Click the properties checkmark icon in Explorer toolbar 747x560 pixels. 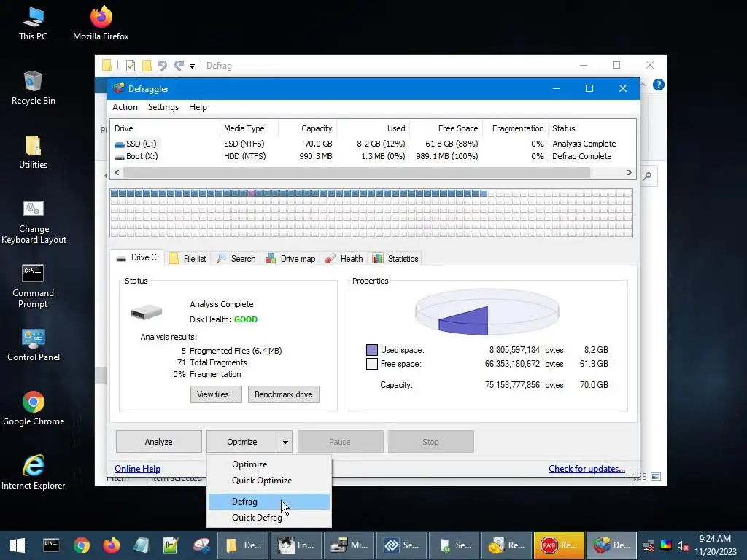tap(130, 65)
